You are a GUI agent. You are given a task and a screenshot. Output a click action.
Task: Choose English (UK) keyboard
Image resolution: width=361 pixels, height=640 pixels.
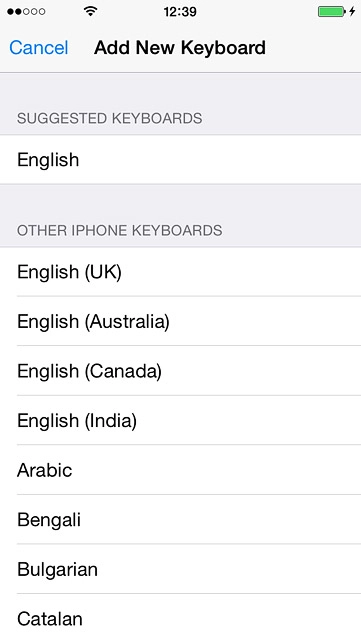coord(180,271)
